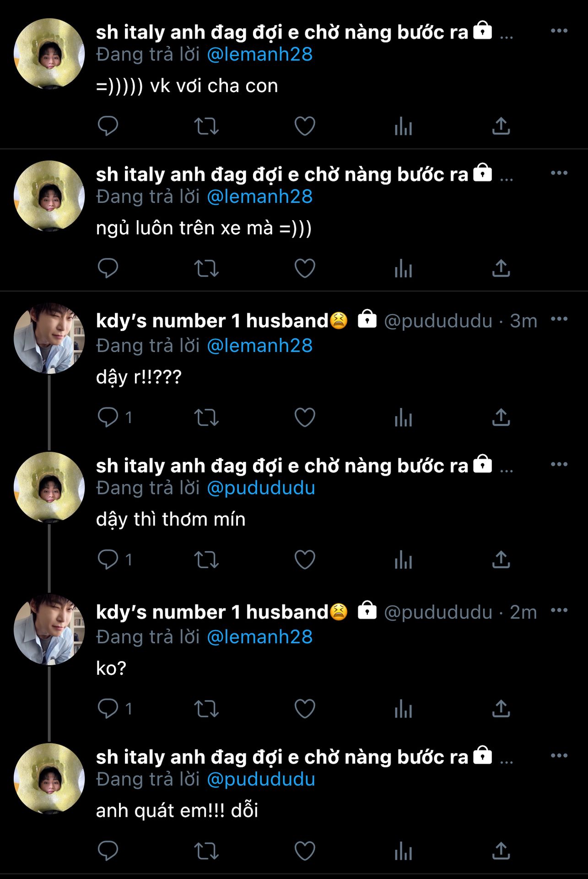The width and height of the screenshot is (588, 879).
Task: Like the "=))))) vk với cha con" reply
Action: coord(305,126)
